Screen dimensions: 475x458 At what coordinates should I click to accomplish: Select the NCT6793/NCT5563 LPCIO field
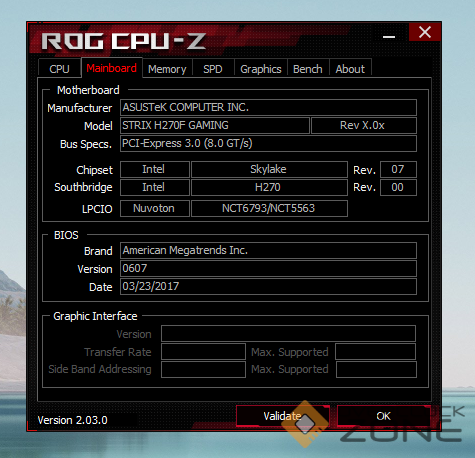pyautogui.click(x=269, y=208)
